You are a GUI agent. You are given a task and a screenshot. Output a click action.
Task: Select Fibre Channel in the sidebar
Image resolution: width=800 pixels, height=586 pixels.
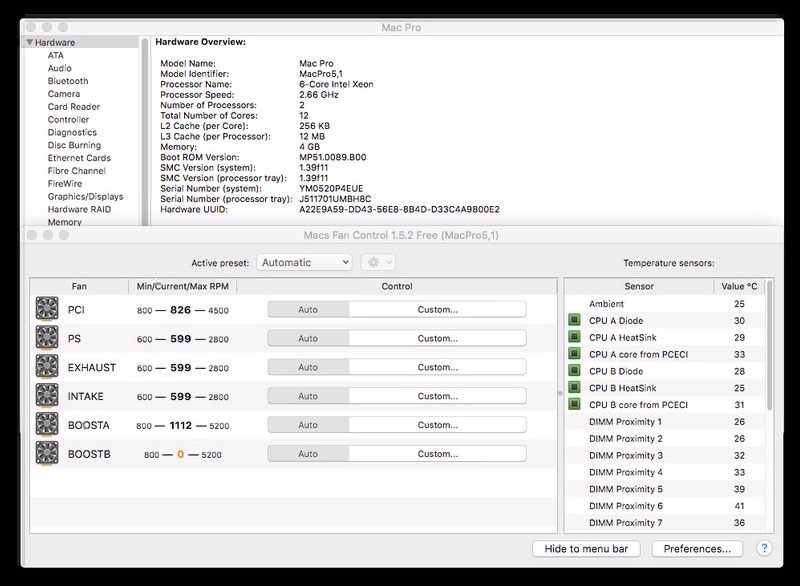click(x=77, y=171)
